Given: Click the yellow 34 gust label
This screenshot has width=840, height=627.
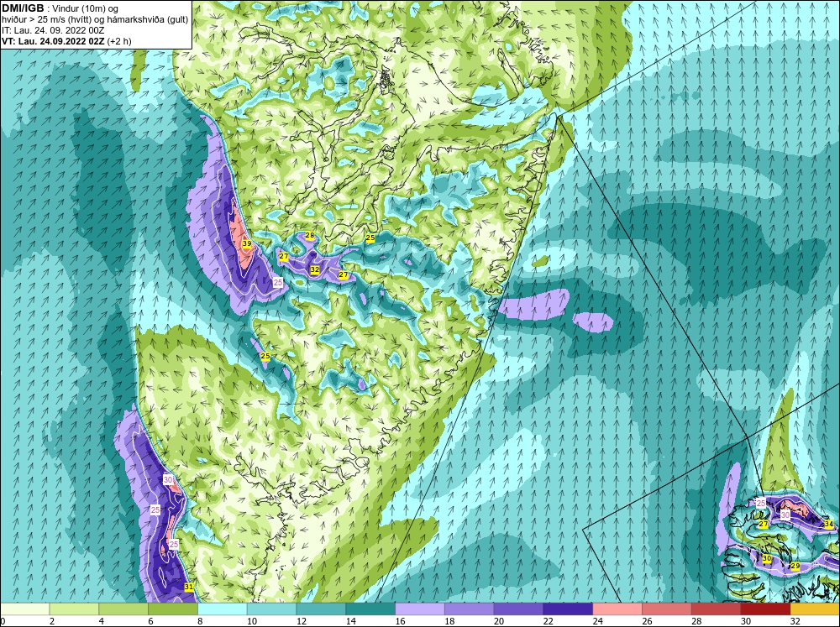Looking at the screenshot, I should 829,524.
